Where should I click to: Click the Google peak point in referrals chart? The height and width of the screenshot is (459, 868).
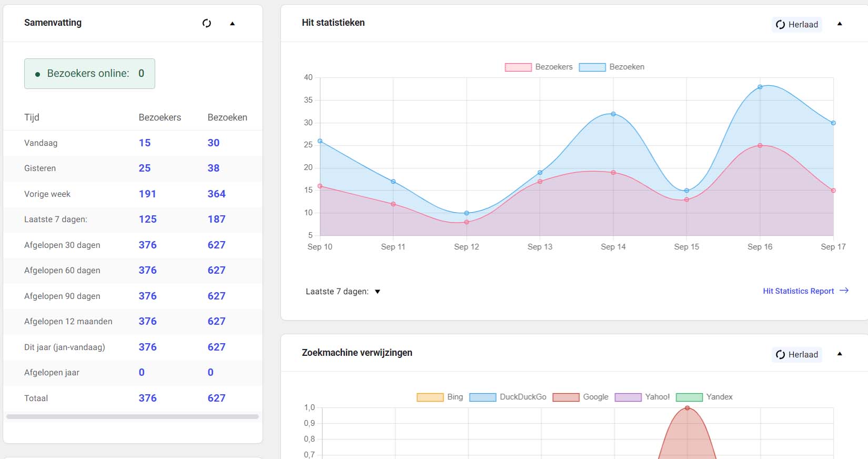[x=687, y=408]
